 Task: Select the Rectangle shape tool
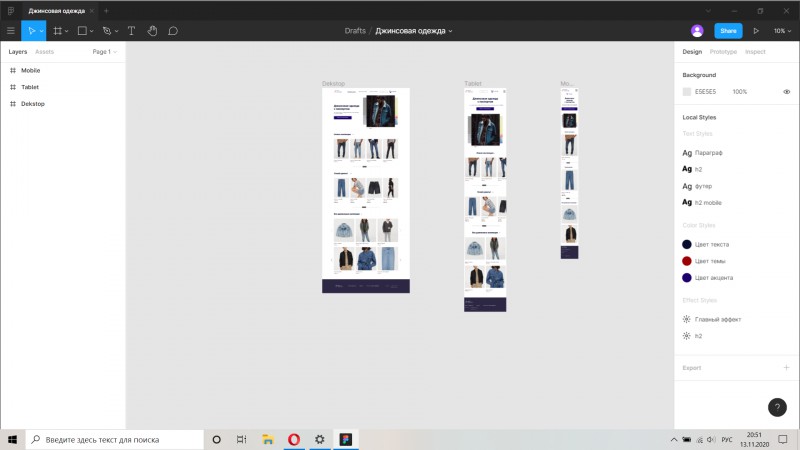82,31
